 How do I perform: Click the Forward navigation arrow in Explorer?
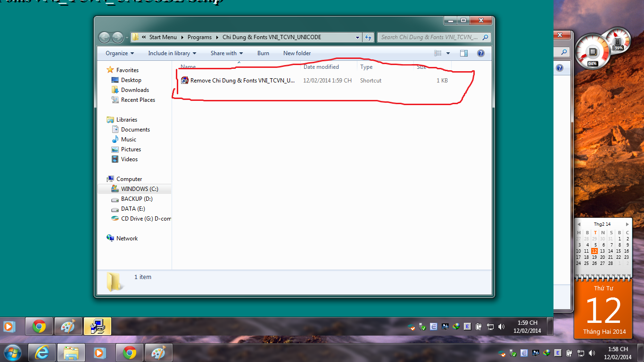(117, 37)
